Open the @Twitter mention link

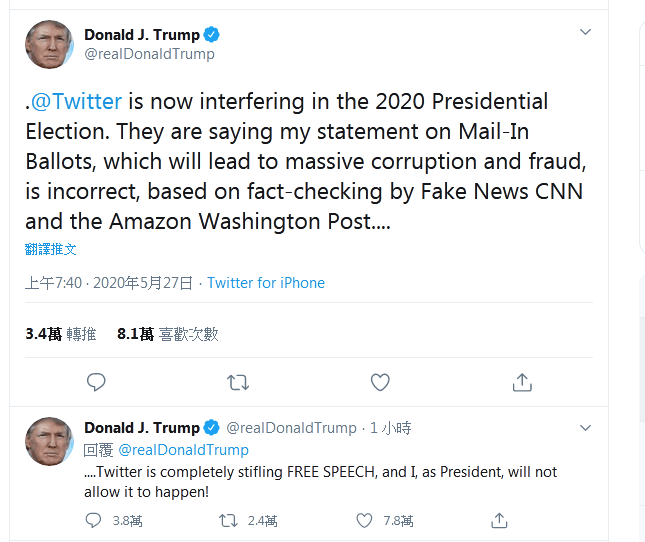[77, 102]
